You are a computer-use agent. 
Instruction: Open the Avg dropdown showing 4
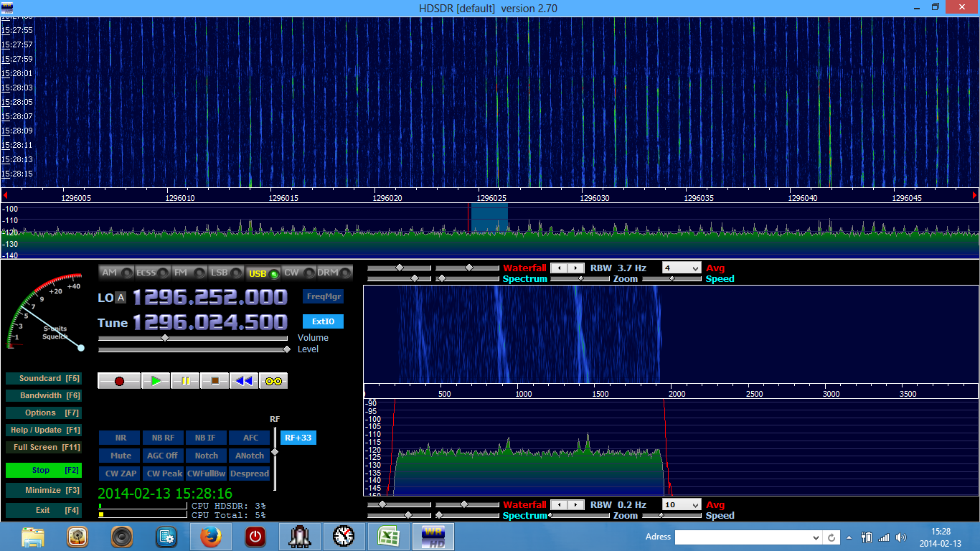[682, 268]
